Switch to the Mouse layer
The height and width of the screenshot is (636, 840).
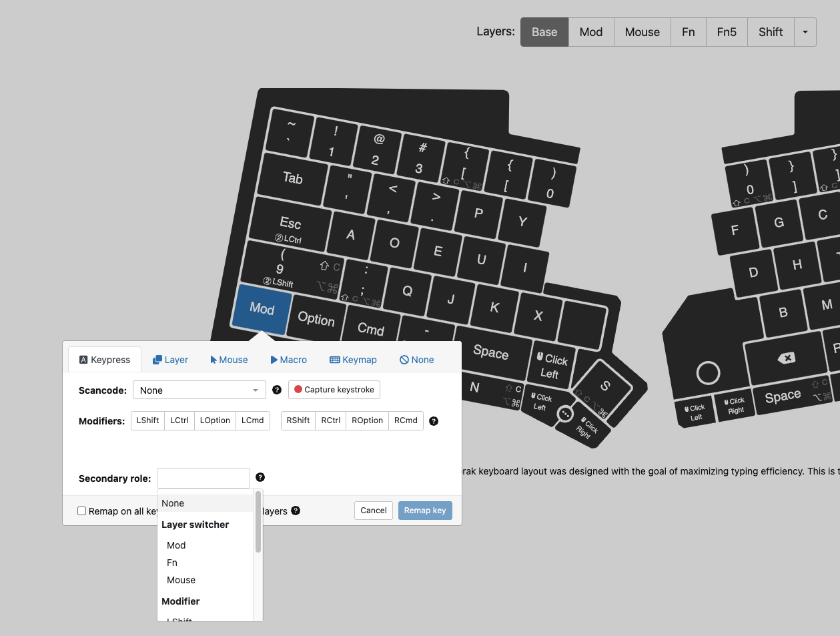tap(641, 31)
